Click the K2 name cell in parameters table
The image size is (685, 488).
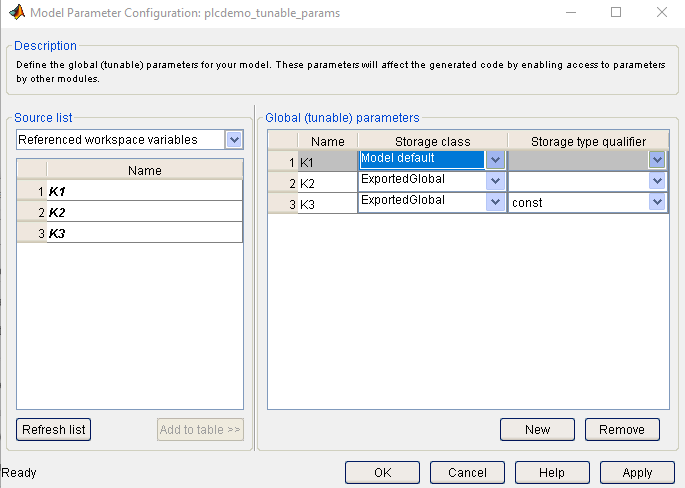327,182
